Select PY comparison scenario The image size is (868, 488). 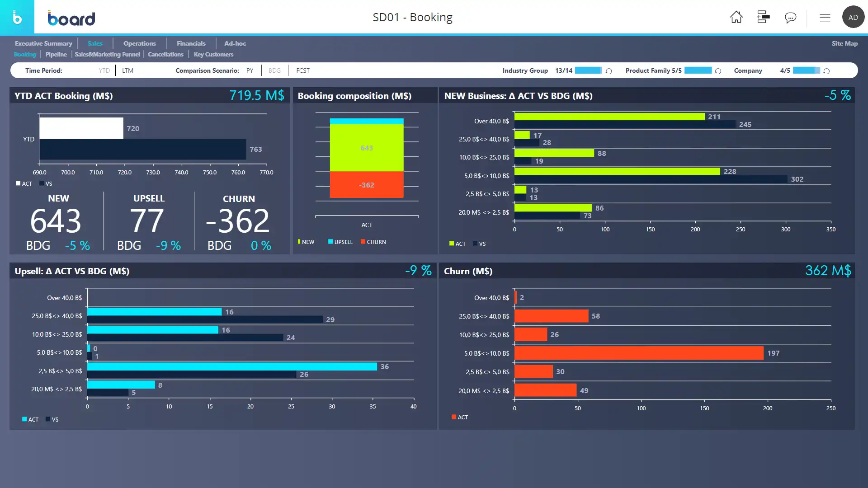click(x=250, y=70)
